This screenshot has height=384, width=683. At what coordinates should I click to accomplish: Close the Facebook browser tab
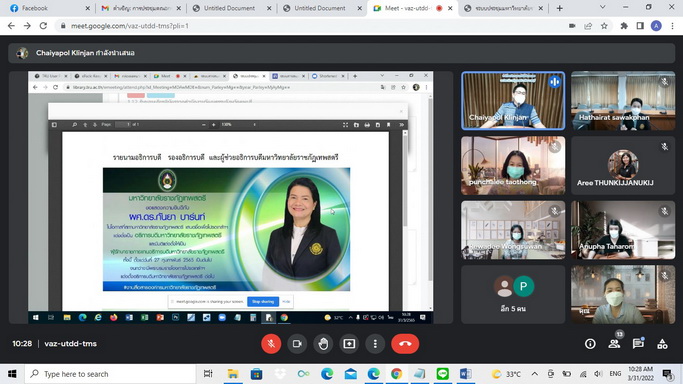pyautogui.click(x=88, y=8)
